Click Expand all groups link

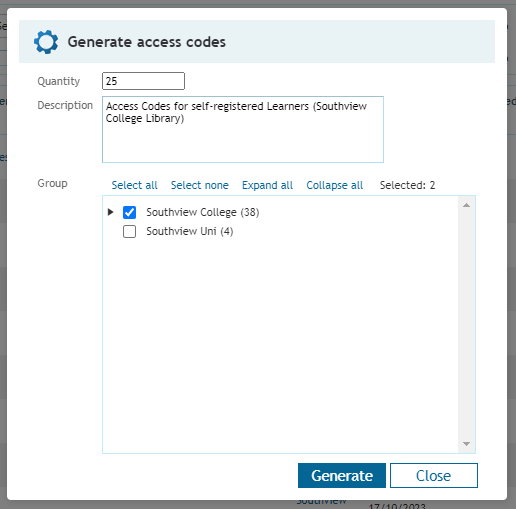(267, 185)
